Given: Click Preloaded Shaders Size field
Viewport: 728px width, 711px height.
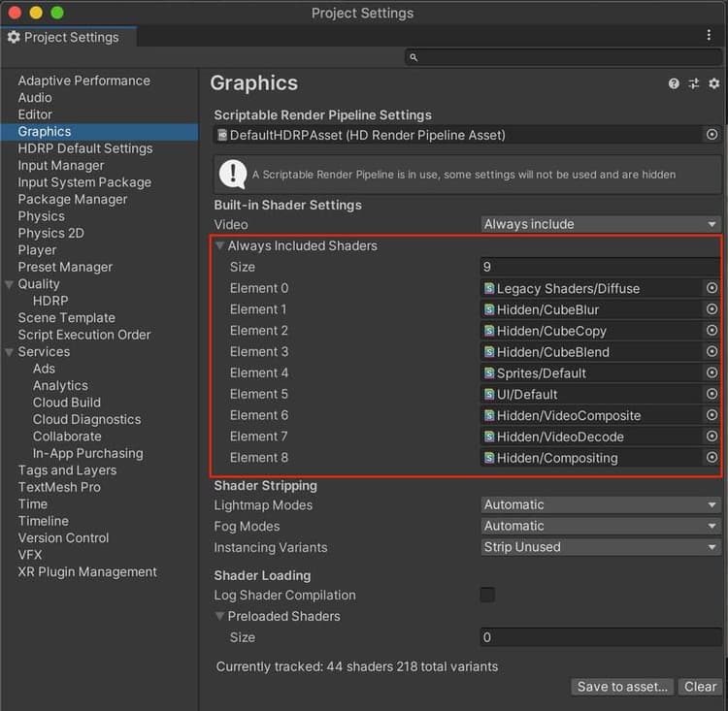Looking at the screenshot, I should point(601,637).
